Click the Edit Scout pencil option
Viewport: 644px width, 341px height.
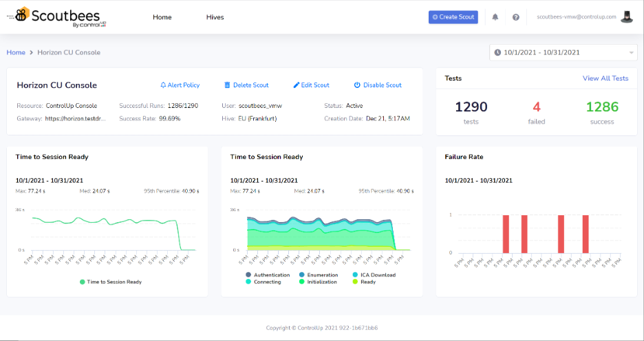(311, 85)
